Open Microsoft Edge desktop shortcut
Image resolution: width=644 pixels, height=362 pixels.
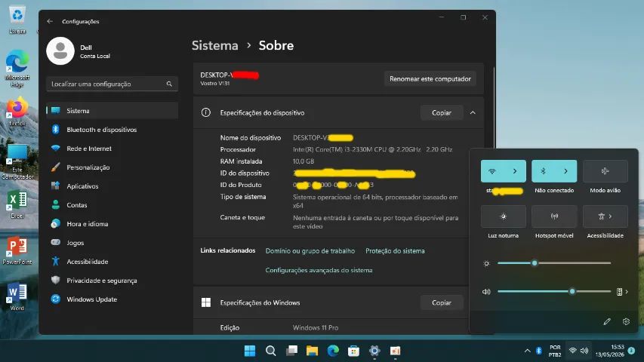pos(17,68)
